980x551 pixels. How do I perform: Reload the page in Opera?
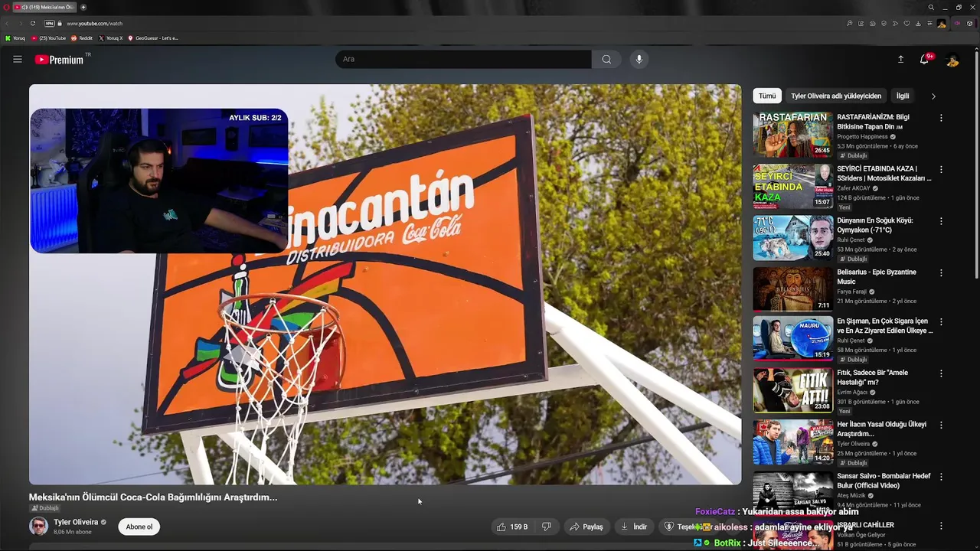coord(33,23)
